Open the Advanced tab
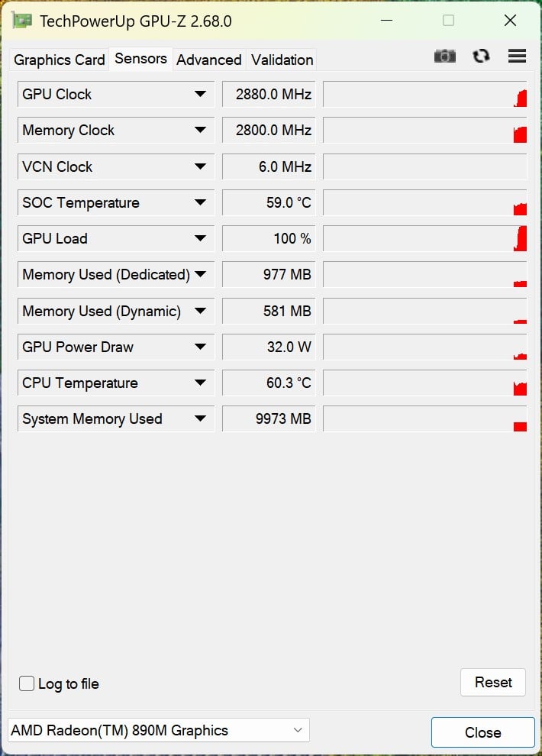Screen dimensions: 542x756 coord(209,60)
